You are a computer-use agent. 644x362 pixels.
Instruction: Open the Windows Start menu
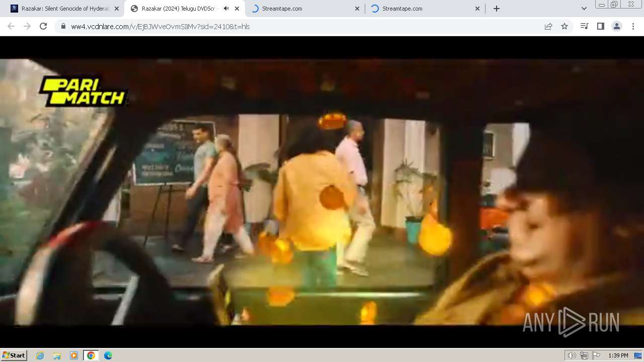[14, 355]
